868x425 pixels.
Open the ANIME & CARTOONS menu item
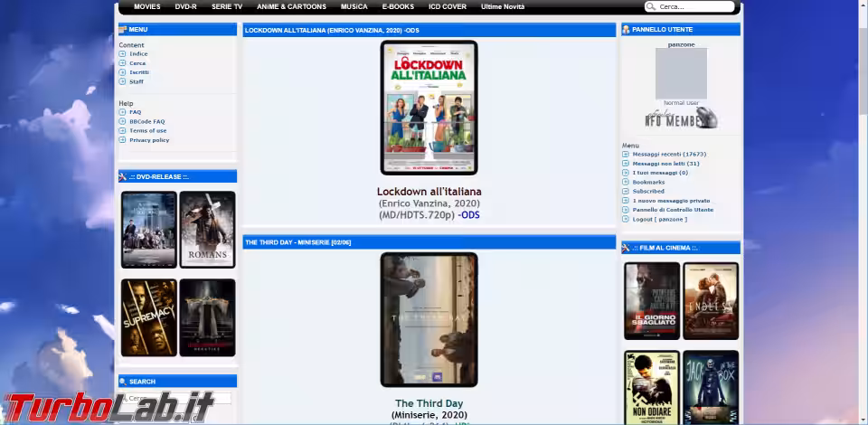(291, 6)
